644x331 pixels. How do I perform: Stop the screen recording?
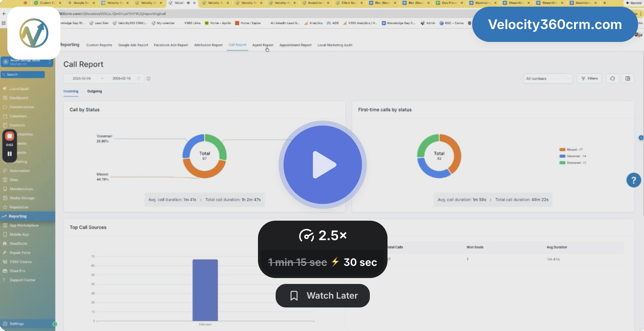[10, 136]
